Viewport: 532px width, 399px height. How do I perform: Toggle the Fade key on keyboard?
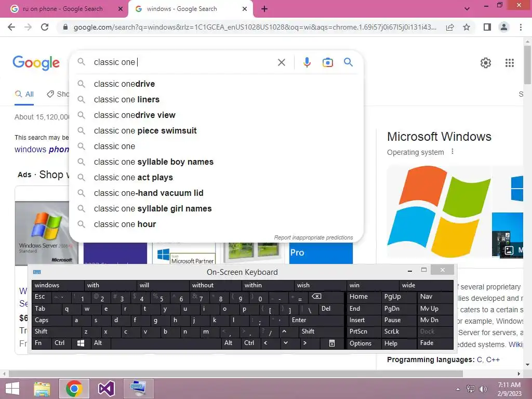435,343
